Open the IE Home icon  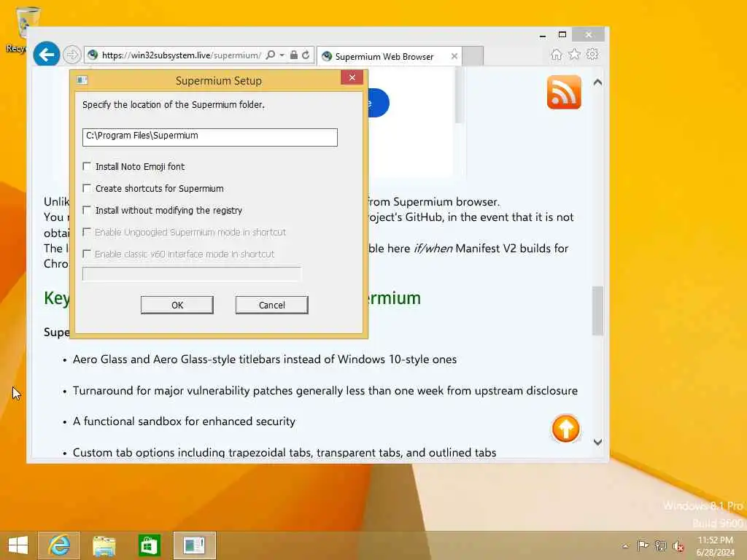(x=557, y=54)
